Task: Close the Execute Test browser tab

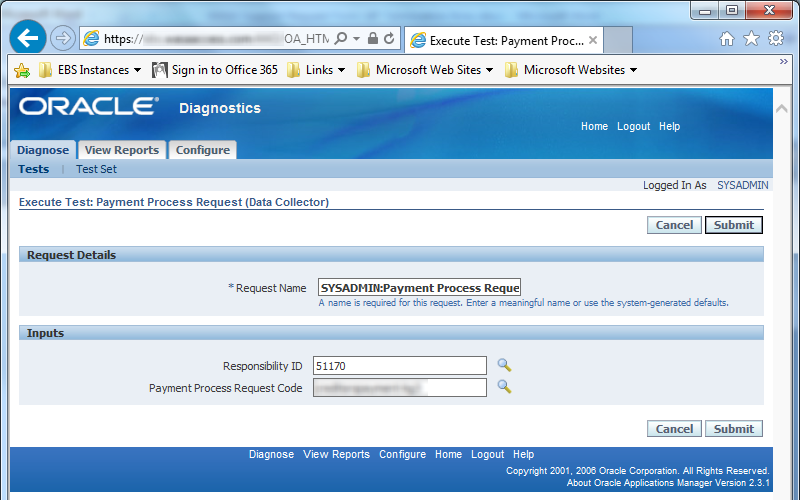Action: point(593,40)
